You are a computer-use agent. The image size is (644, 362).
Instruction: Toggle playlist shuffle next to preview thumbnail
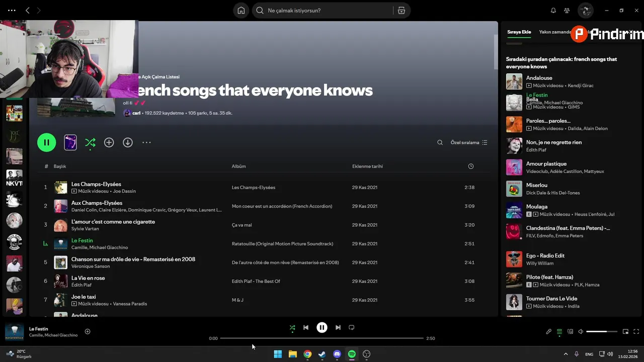(90, 143)
